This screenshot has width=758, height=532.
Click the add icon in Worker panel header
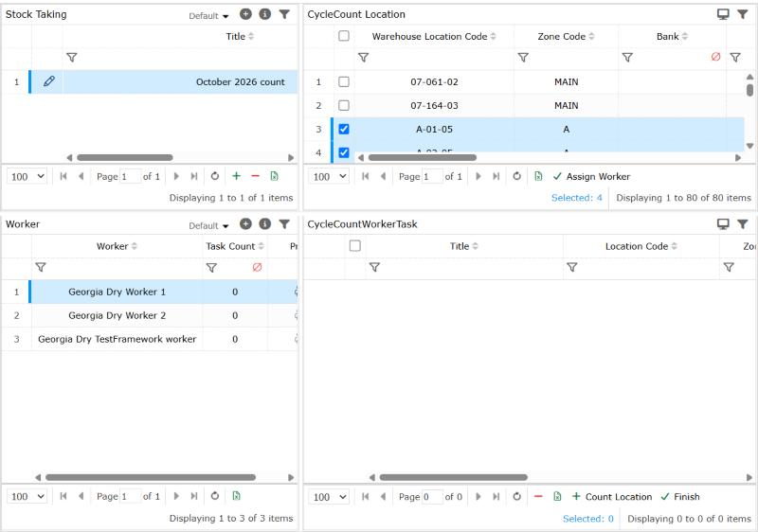(x=245, y=223)
